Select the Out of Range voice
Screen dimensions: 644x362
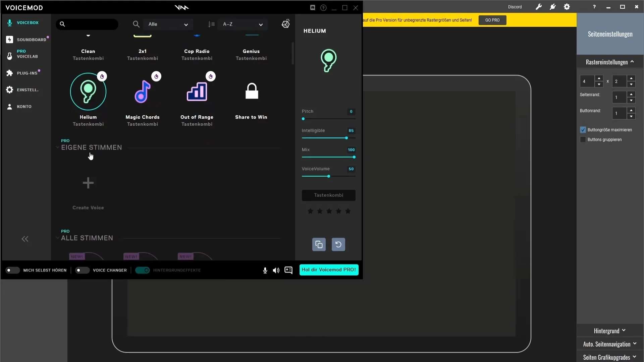point(197,92)
